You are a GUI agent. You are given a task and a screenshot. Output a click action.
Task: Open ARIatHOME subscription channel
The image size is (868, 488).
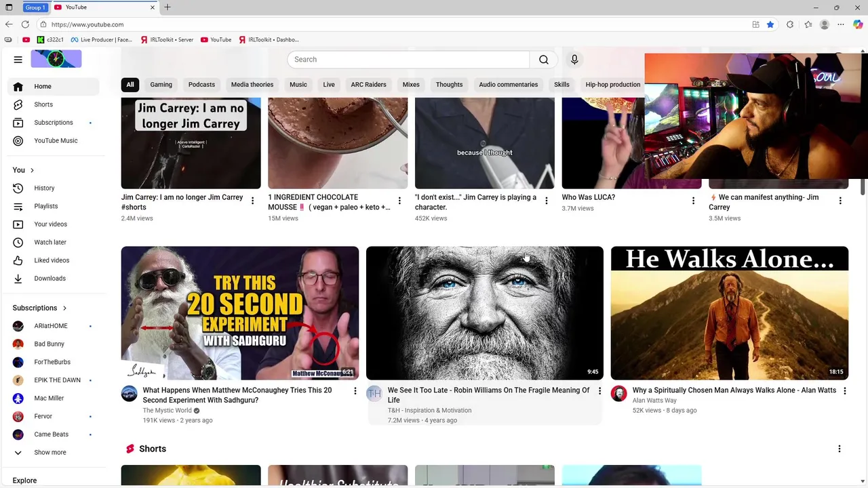click(x=54, y=326)
